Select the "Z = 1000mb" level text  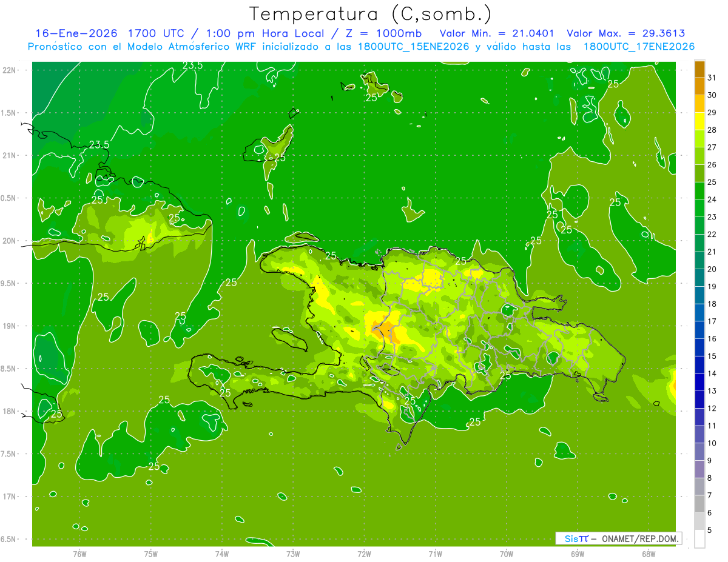click(384, 33)
